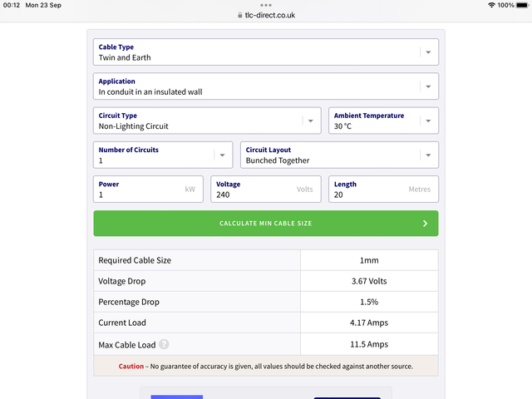This screenshot has height=399, width=532.
Task: Open the Number of Circuits dropdown
Action: (163, 155)
